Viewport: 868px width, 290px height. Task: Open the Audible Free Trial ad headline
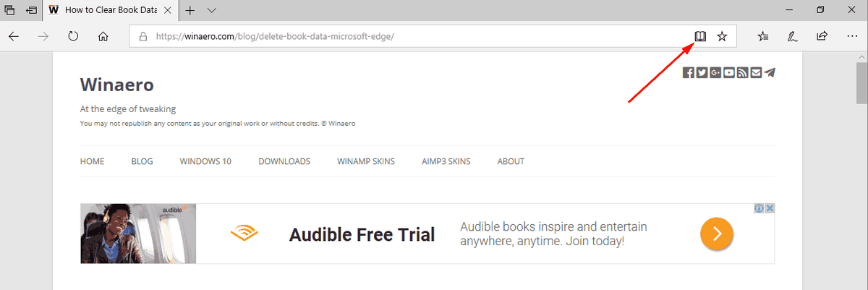[362, 234]
